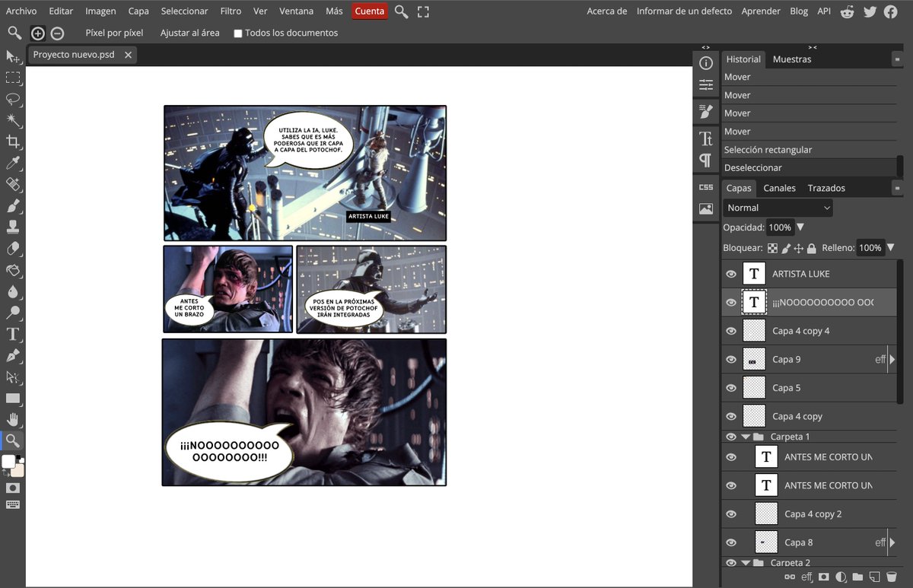Select the Clone Stamp tool
This screenshot has height=588, width=913.
click(x=13, y=227)
